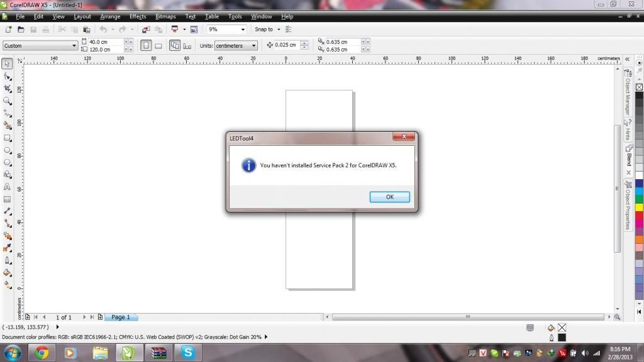Set page orientation to Portrait
Image resolution: width=644 pixels, height=362 pixels.
click(146, 45)
